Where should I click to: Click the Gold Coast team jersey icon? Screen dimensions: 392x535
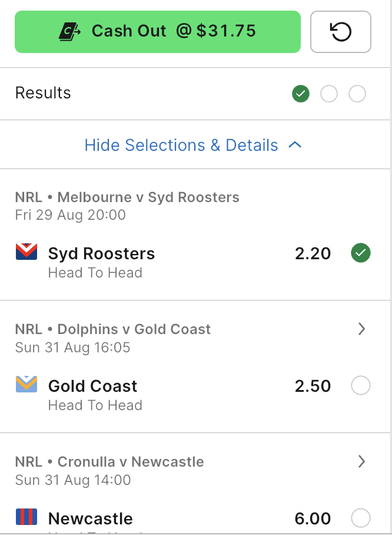pyautogui.click(x=26, y=384)
